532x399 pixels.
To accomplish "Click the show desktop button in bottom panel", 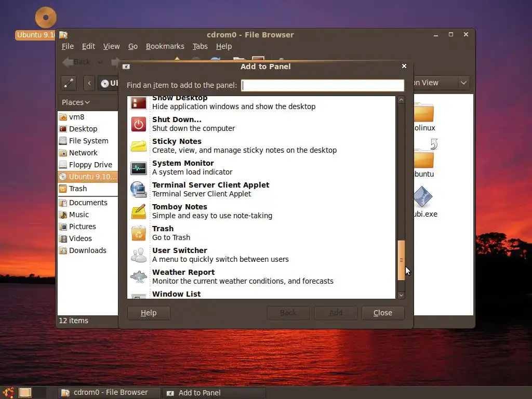I will [25, 393].
